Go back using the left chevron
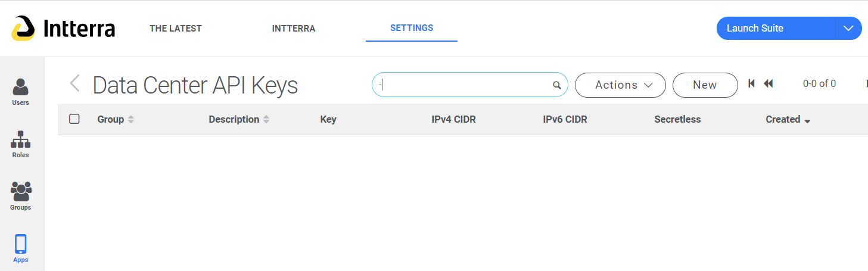Image resolution: width=868 pixels, height=271 pixels. click(74, 83)
